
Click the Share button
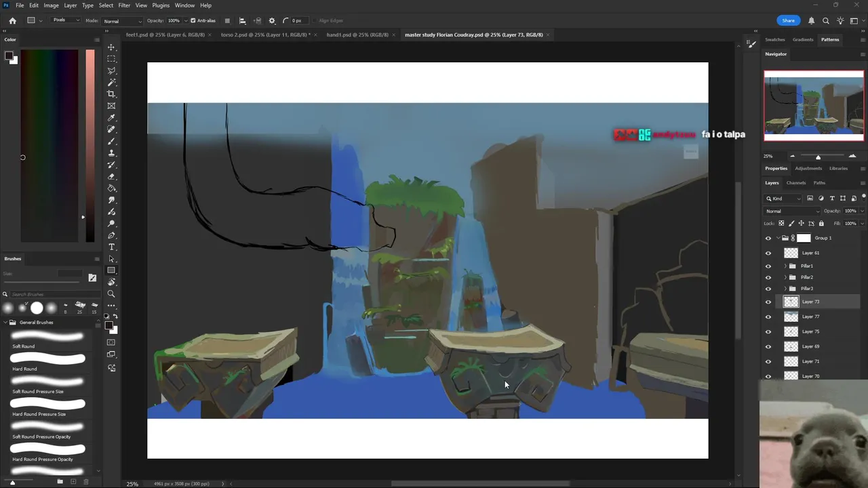click(788, 20)
